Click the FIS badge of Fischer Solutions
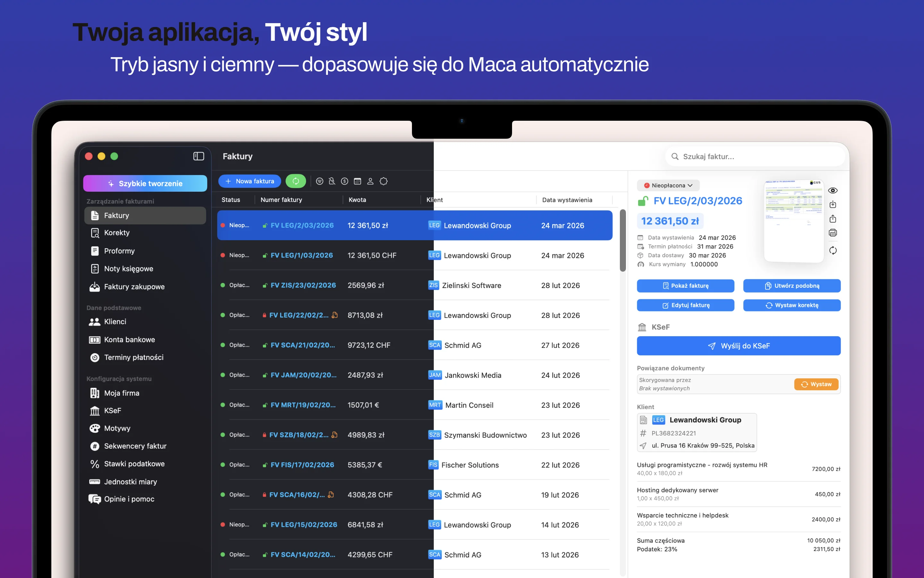 pyautogui.click(x=433, y=465)
